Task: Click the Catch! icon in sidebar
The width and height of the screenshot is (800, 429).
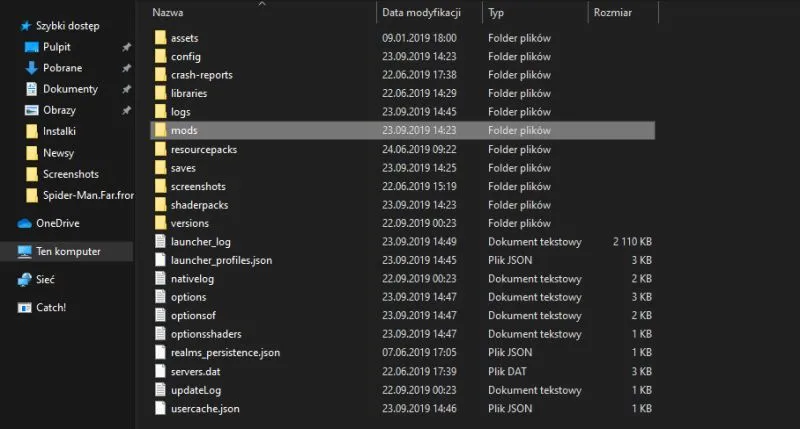Action: (25, 307)
